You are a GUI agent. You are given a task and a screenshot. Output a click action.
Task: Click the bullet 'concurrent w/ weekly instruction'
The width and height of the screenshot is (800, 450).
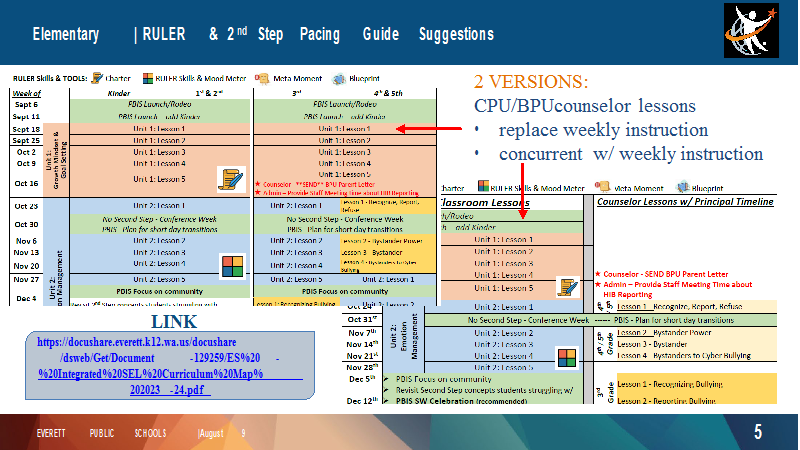click(631, 154)
